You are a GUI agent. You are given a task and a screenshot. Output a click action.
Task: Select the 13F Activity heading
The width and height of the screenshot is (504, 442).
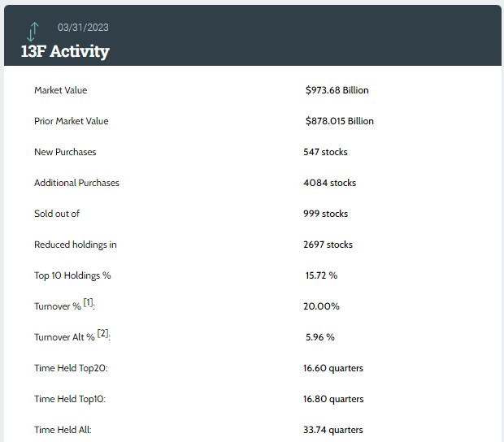click(x=65, y=51)
